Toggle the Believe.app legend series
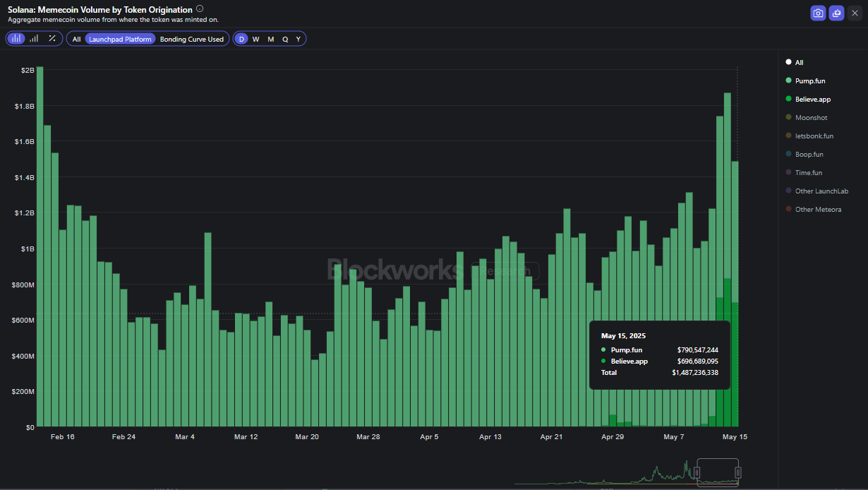 pyautogui.click(x=812, y=100)
